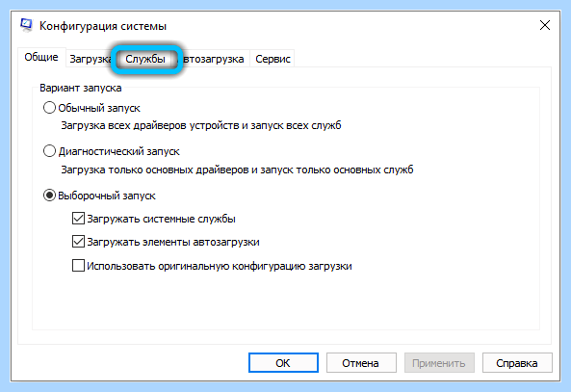Click the Вариант запуска group label
This screenshot has width=571, height=392.
pyautogui.click(x=81, y=89)
